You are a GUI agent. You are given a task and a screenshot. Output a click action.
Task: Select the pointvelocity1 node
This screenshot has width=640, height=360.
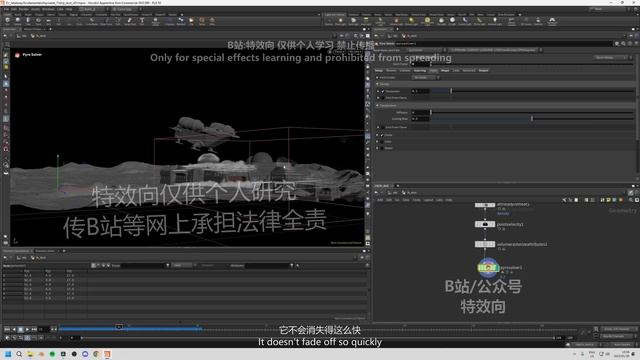(485, 224)
